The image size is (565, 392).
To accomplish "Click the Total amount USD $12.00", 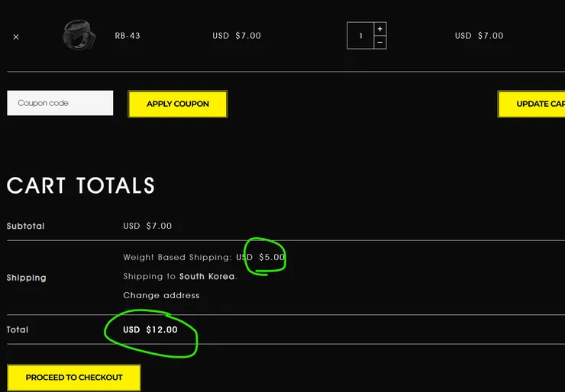I will pyautogui.click(x=150, y=329).
